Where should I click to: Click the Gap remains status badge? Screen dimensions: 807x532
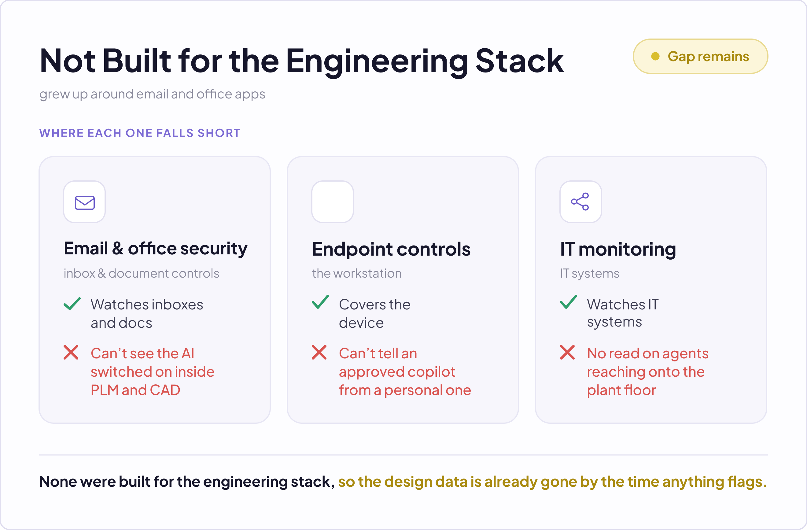[x=701, y=56]
